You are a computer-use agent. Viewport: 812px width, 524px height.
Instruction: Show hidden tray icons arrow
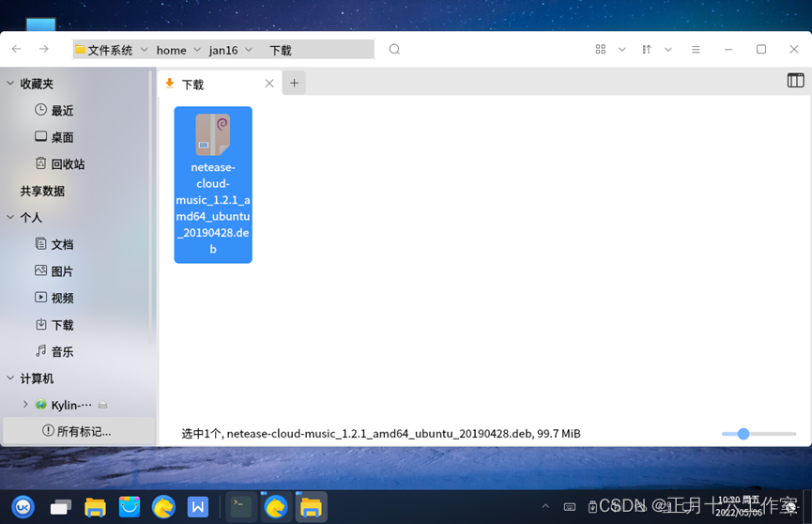click(x=544, y=506)
